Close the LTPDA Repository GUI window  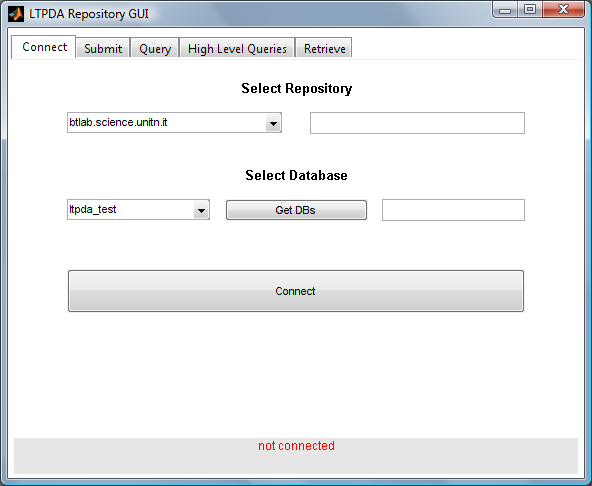coord(564,10)
